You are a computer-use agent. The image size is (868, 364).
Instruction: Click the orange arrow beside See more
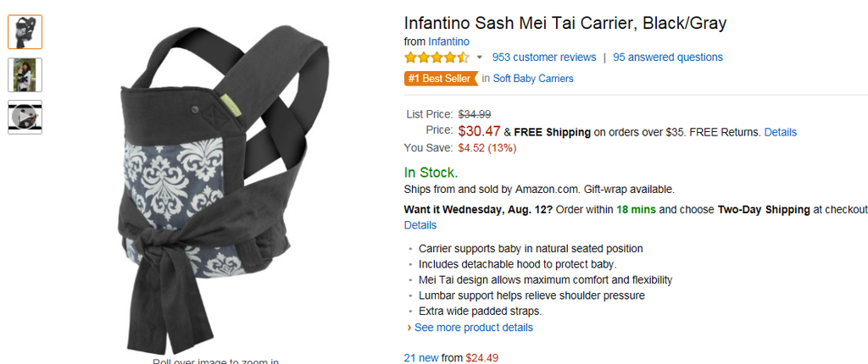click(x=409, y=328)
